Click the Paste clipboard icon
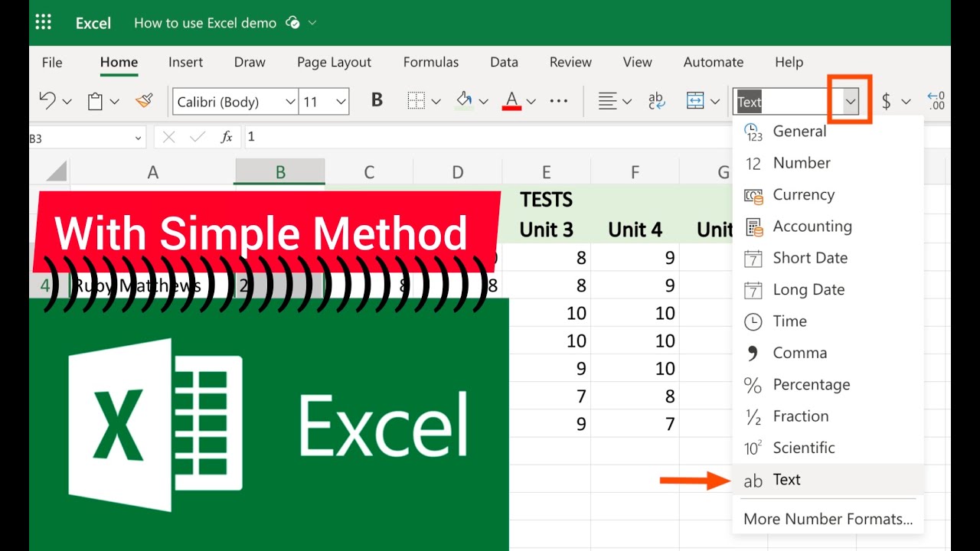 pos(95,101)
